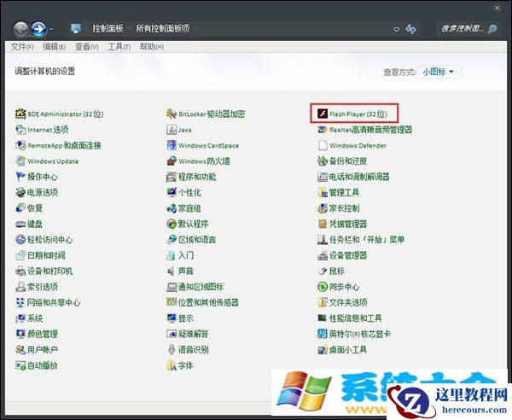Open RemoteApp 和桌面连接 link

coord(64,145)
